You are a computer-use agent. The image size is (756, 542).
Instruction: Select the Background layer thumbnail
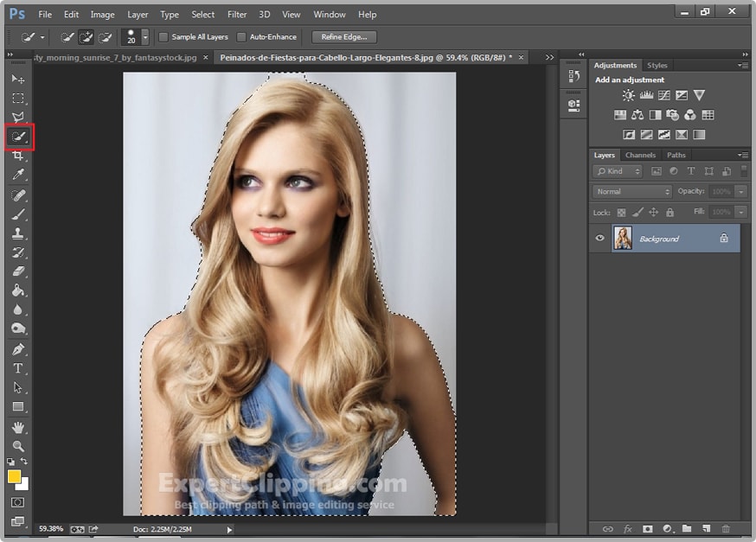623,239
